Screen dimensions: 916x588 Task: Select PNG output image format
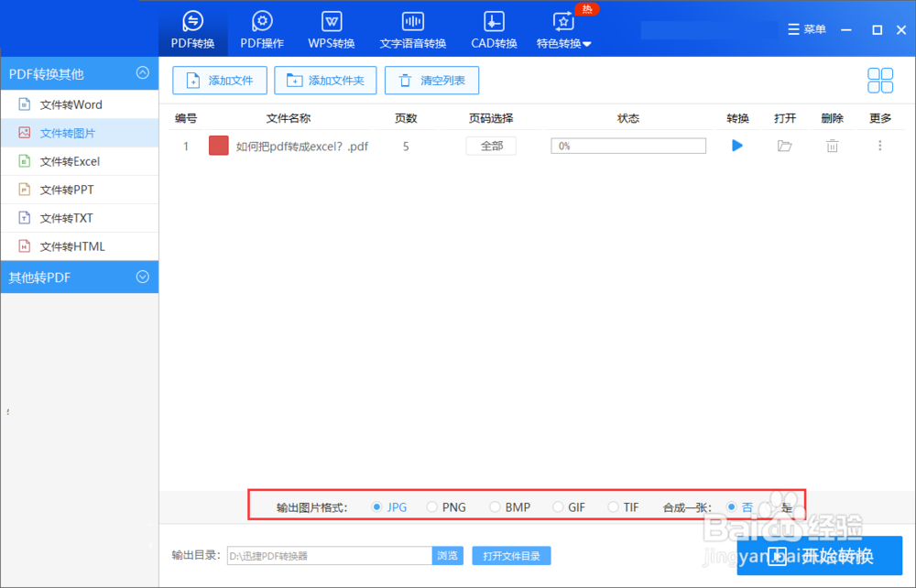431,506
